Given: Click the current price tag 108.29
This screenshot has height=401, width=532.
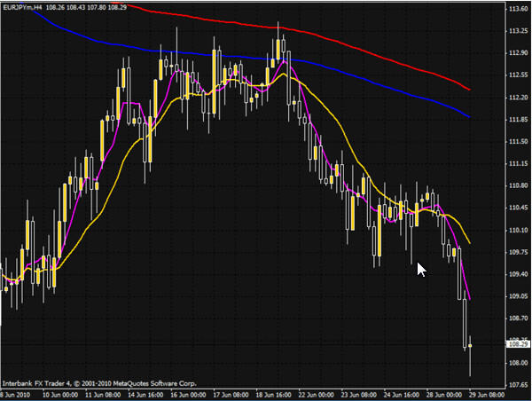Looking at the screenshot, I should [515, 342].
